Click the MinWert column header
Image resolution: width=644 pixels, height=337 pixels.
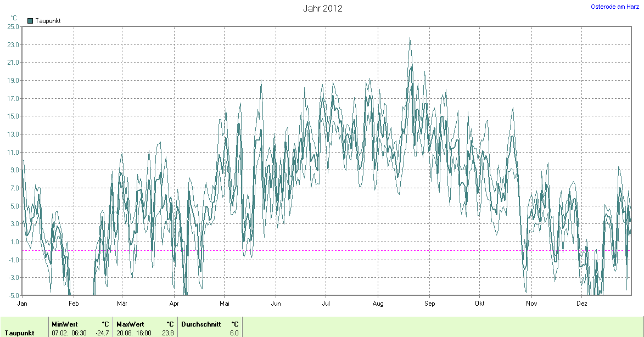pyautogui.click(x=65, y=324)
